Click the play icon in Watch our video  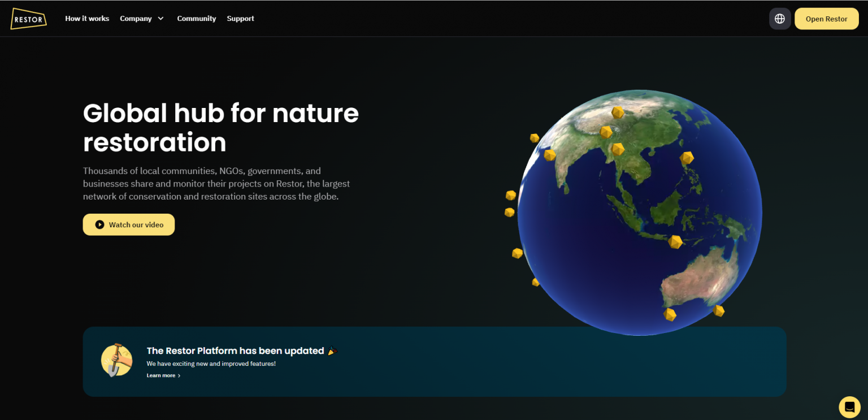coord(99,224)
